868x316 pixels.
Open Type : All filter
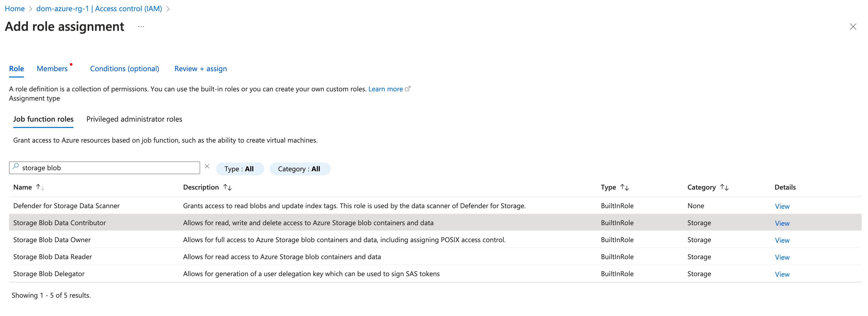[x=240, y=169]
